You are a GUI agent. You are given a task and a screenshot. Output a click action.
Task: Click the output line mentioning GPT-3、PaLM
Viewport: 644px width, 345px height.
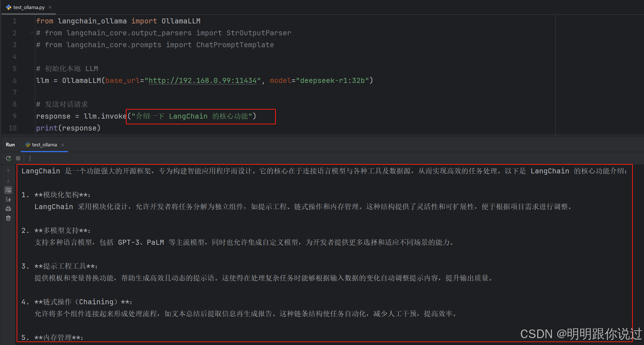click(244, 242)
